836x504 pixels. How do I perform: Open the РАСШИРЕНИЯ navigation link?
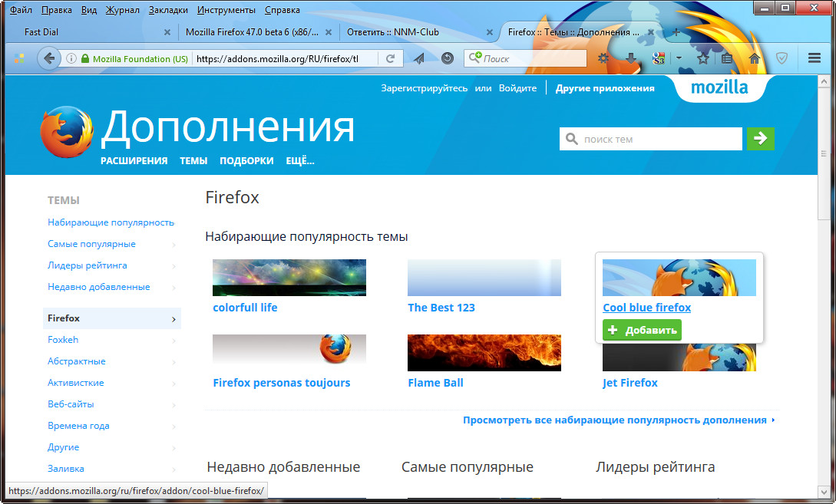point(134,160)
